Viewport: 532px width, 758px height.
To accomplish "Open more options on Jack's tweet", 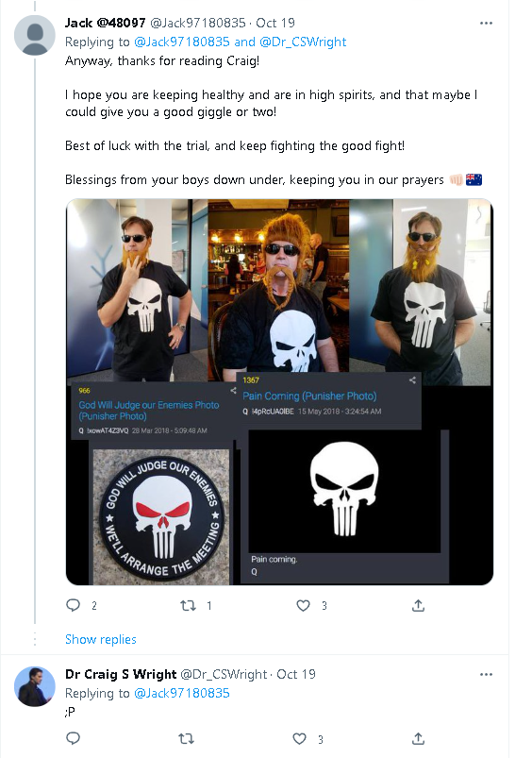I will (486, 24).
